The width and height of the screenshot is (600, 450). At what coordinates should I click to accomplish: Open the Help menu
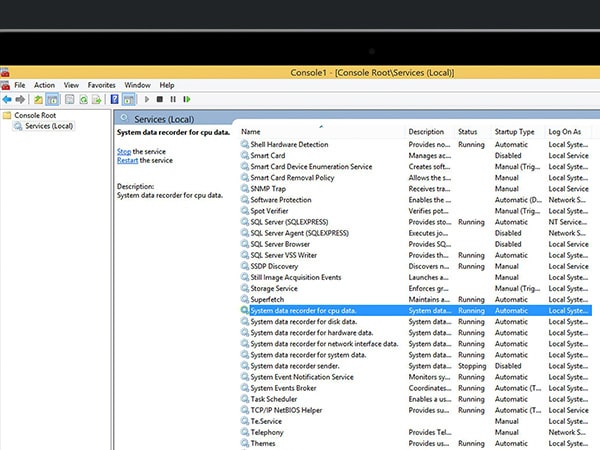click(x=167, y=85)
